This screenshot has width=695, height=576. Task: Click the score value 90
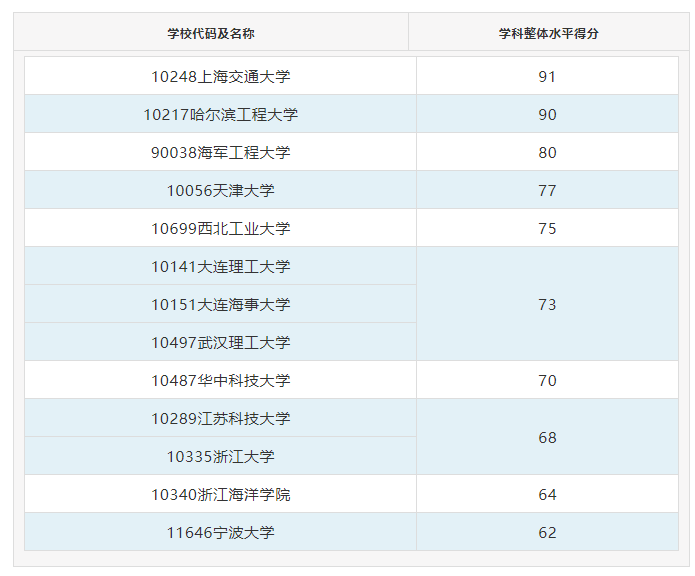coord(547,115)
